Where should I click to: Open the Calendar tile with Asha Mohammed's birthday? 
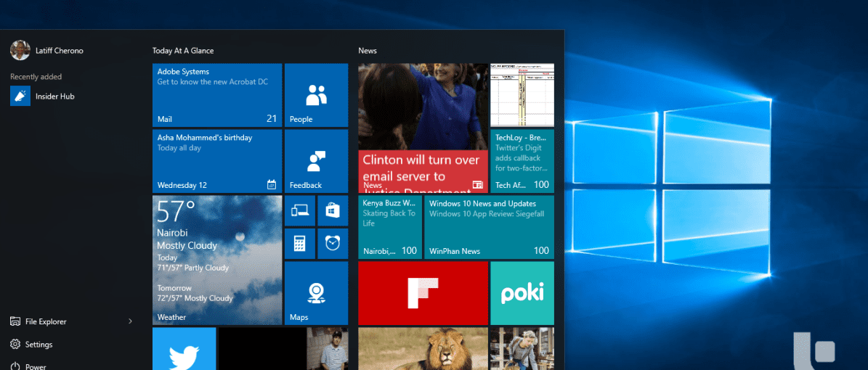coord(217,161)
